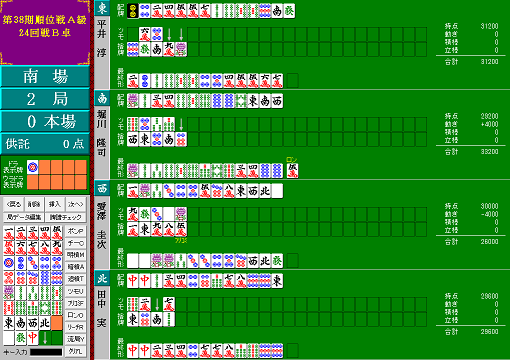Select the orange tile-back swatch in palette

tap(57, 323)
